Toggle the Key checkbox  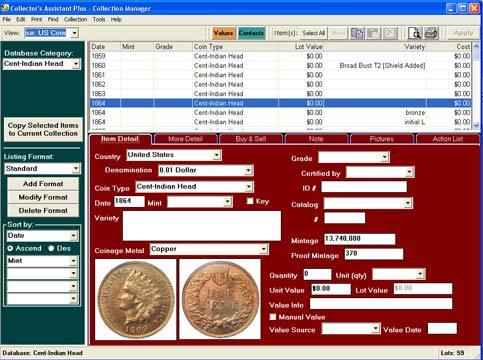(250, 201)
